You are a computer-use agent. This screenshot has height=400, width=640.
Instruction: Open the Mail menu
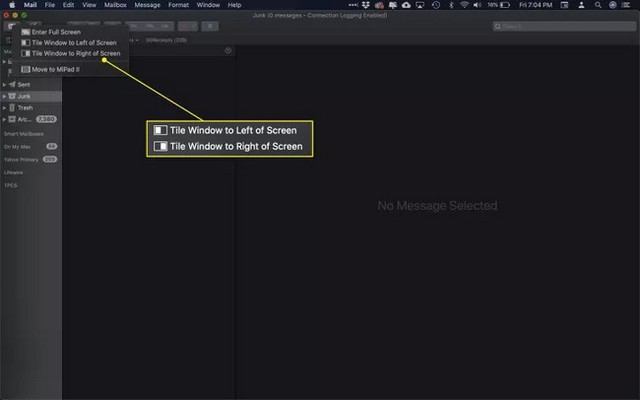click(30, 5)
